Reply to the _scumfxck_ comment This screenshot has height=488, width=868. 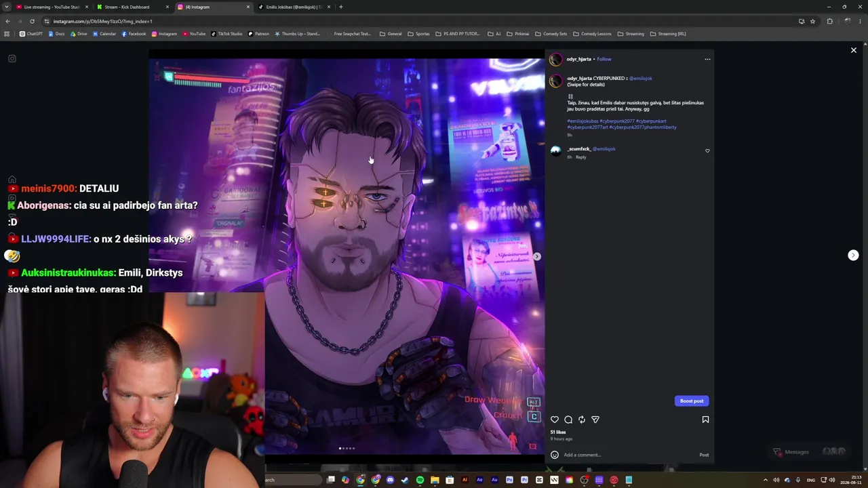[x=581, y=157]
